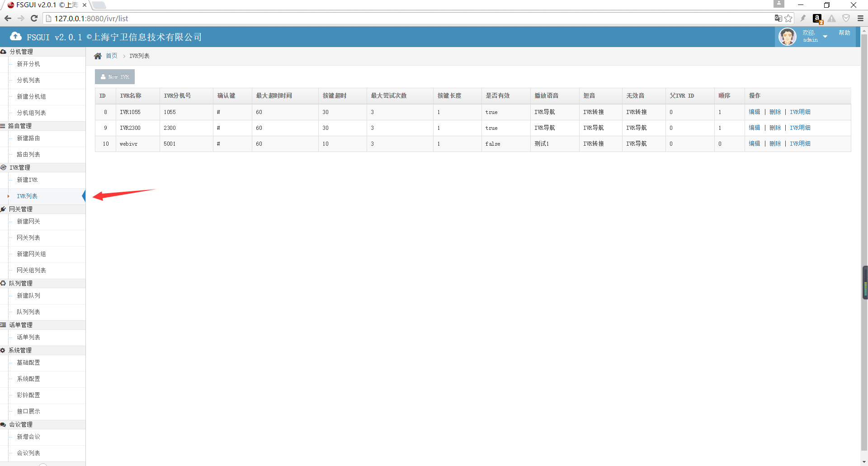Click 删除 for the webivr row

click(775, 144)
